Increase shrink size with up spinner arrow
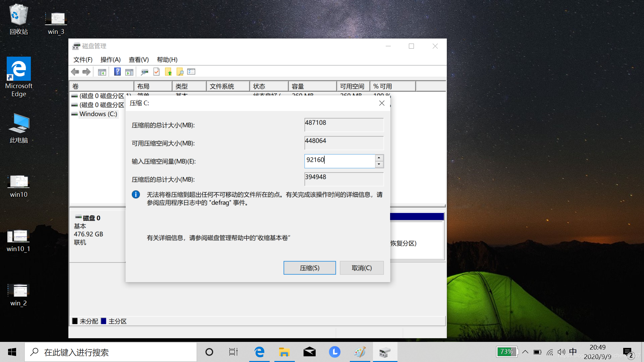 point(379,158)
